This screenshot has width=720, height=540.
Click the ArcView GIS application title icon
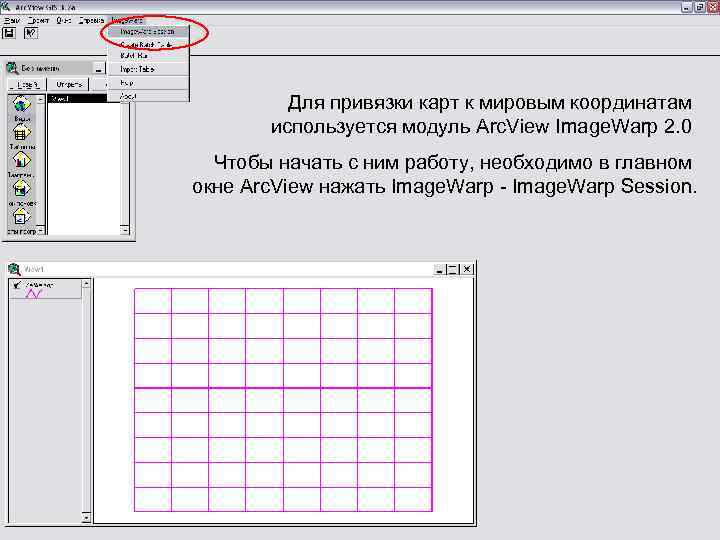click(5, 6)
